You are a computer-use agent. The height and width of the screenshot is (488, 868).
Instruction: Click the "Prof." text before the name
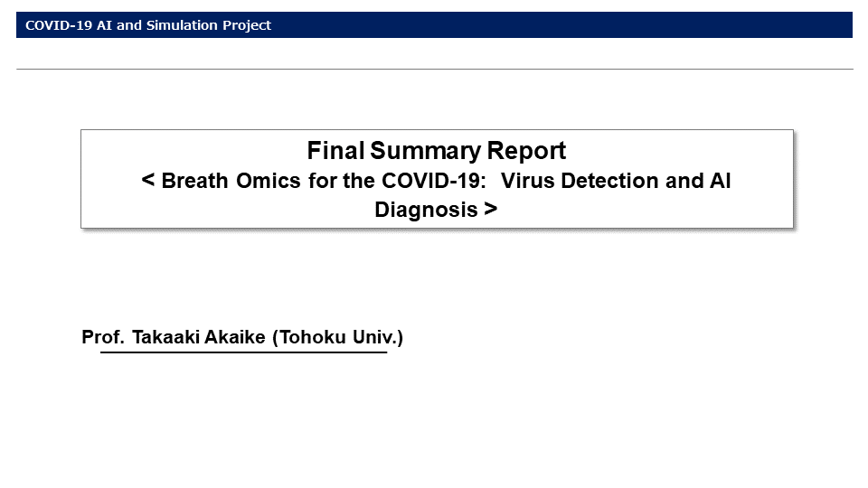click(103, 337)
